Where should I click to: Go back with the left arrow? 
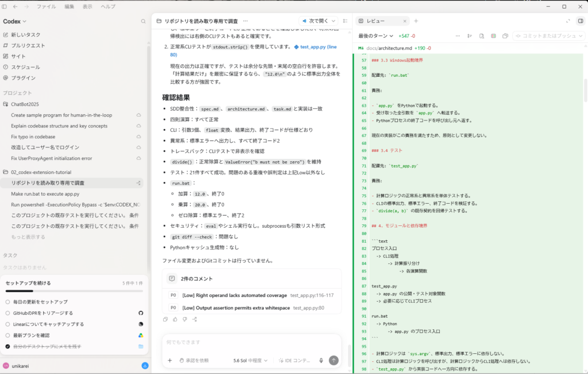pos(15,6)
